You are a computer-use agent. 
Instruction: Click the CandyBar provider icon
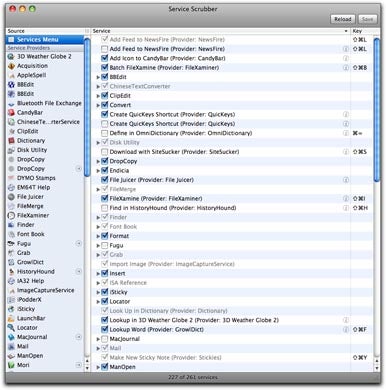click(x=11, y=113)
